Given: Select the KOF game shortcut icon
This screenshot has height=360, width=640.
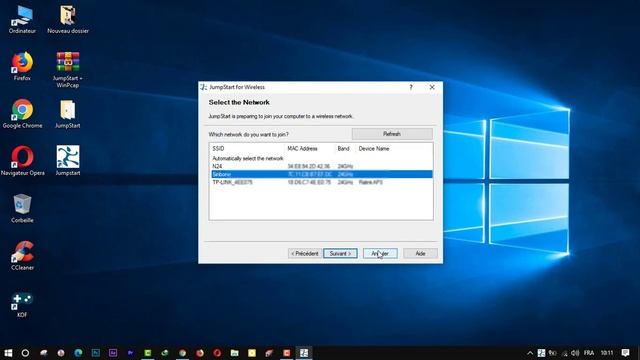Looking at the screenshot, I should click(x=22, y=304).
